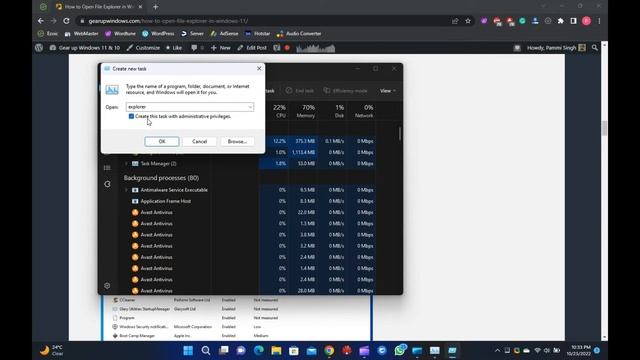This screenshot has width=640, height=360.
Task: Open the Ezoic bookmark
Action: point(48,34)
